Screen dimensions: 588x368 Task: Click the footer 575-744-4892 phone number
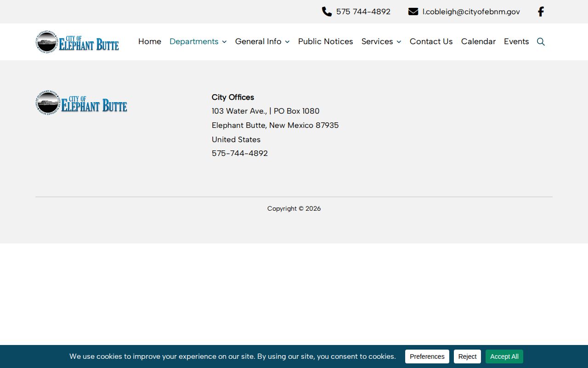click(240, 153)
